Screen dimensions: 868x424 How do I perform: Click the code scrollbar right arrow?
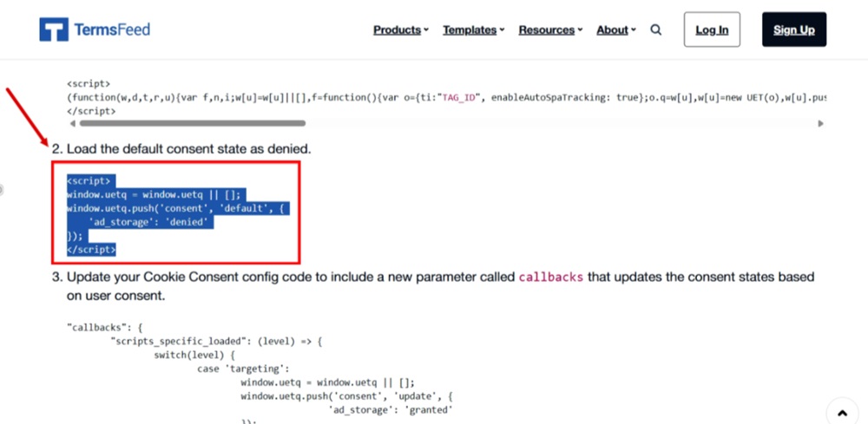[x=820, y=123]
